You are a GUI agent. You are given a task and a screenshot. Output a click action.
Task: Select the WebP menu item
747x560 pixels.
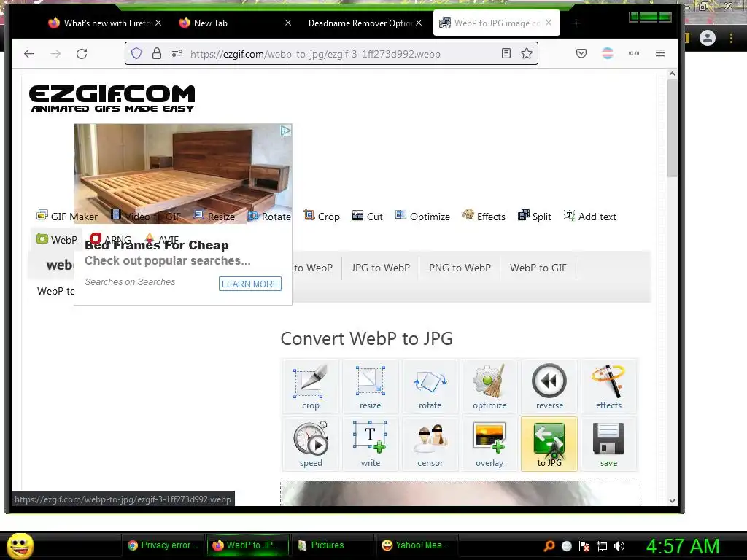click(57, 239)
